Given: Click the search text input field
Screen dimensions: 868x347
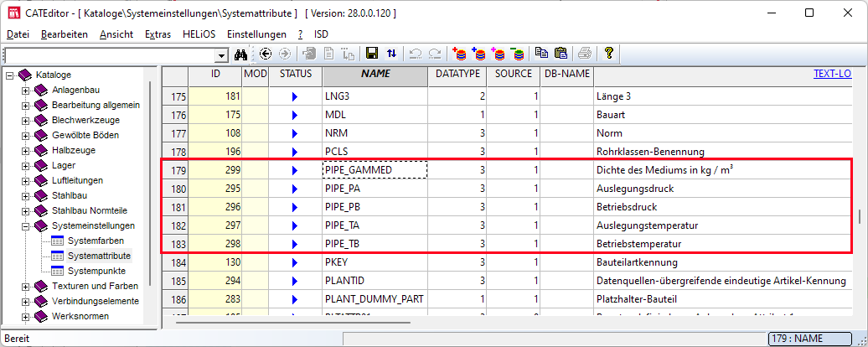Looking at the screenshot, I should pos(110,55).
